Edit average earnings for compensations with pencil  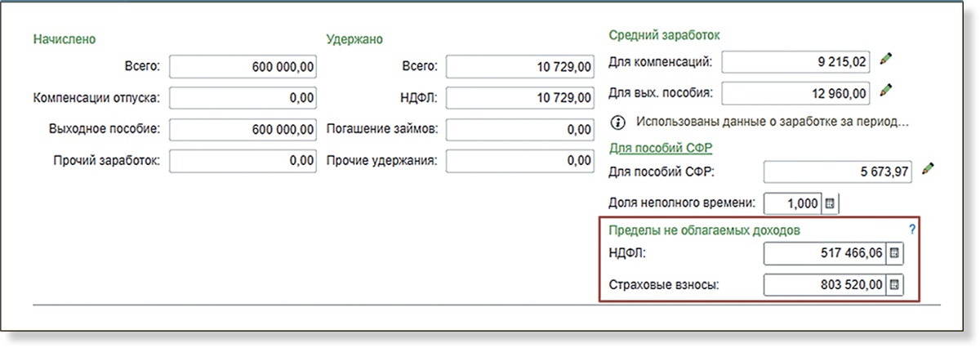pos(887,60)
